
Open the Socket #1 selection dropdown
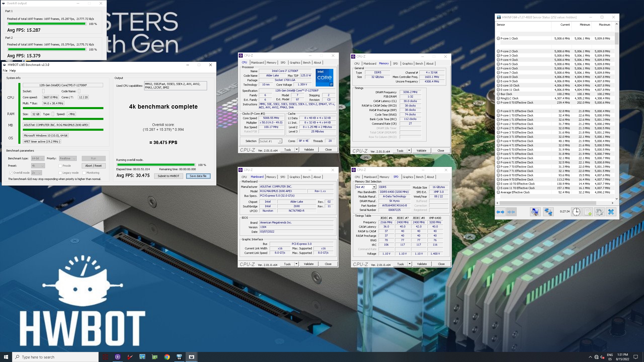[270, 141]
